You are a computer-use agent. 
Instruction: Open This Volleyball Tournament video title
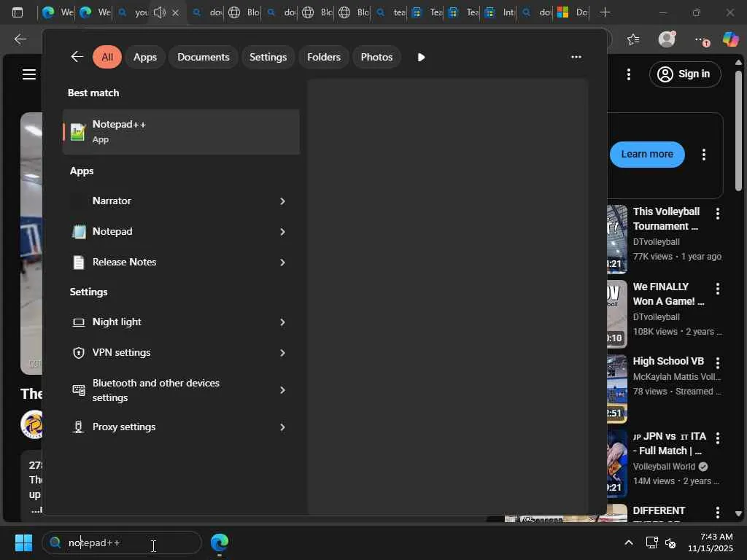click(666, 219)
